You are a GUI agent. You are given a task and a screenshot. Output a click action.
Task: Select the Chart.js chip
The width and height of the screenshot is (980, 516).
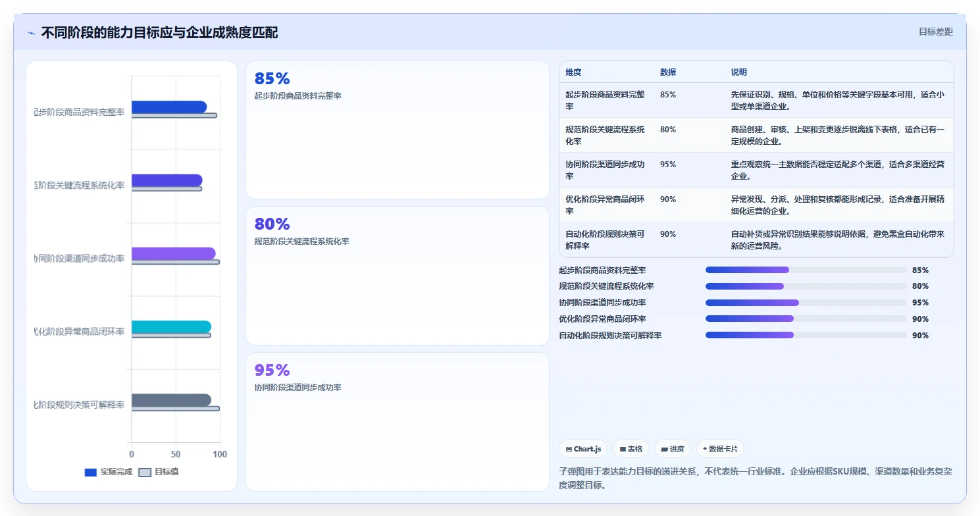[583, 449]
